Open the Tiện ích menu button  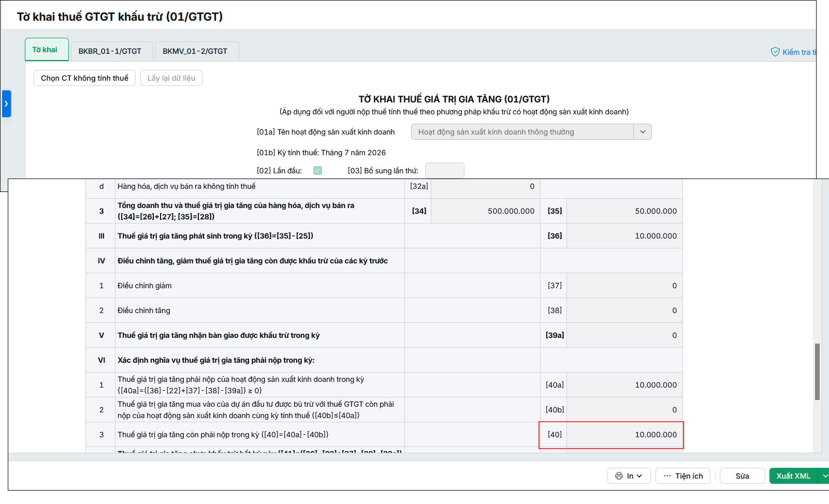coord(683,476)
